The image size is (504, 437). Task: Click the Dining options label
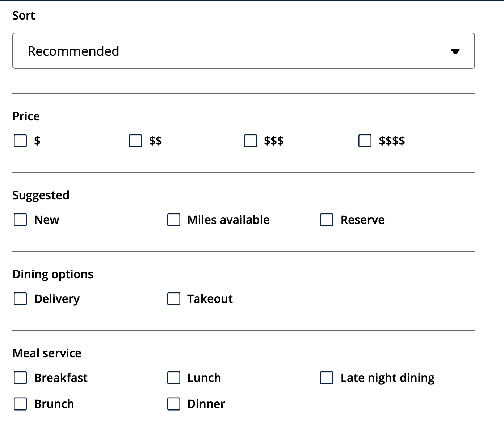click(x=53, y=274)
